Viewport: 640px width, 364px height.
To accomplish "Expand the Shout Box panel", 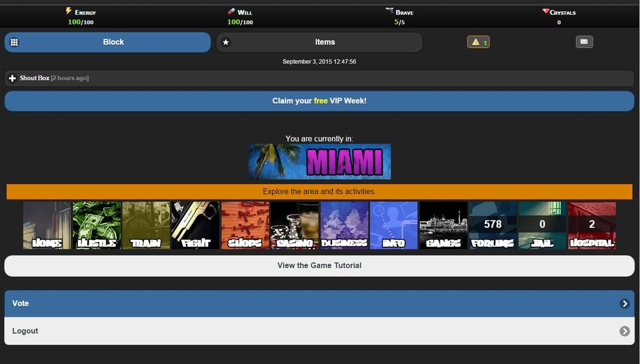I will point(13,79).
